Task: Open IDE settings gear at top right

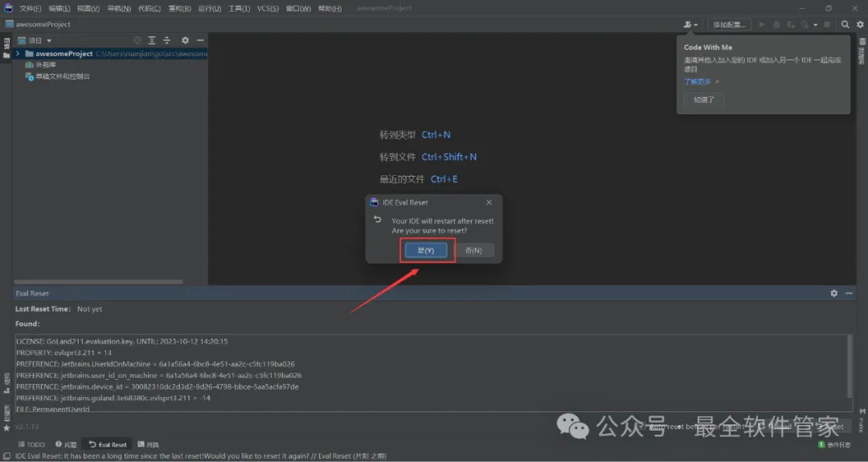Action: click(x=860, y=24)
